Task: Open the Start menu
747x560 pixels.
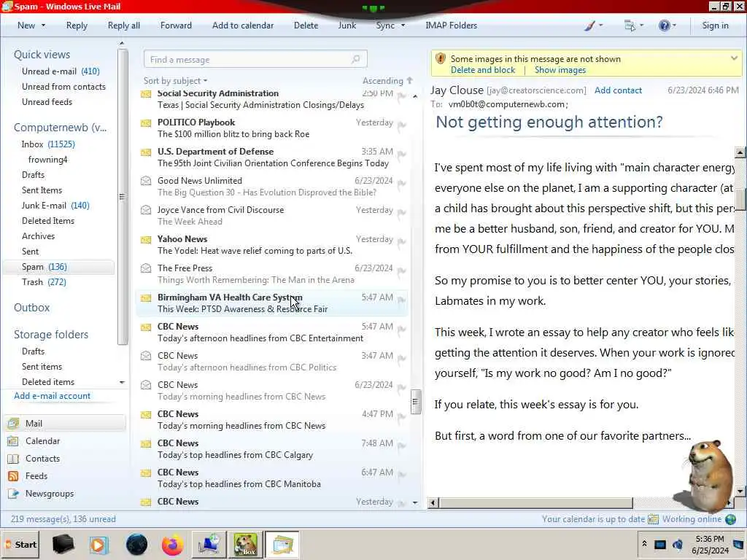Action: tap(21, 544)
